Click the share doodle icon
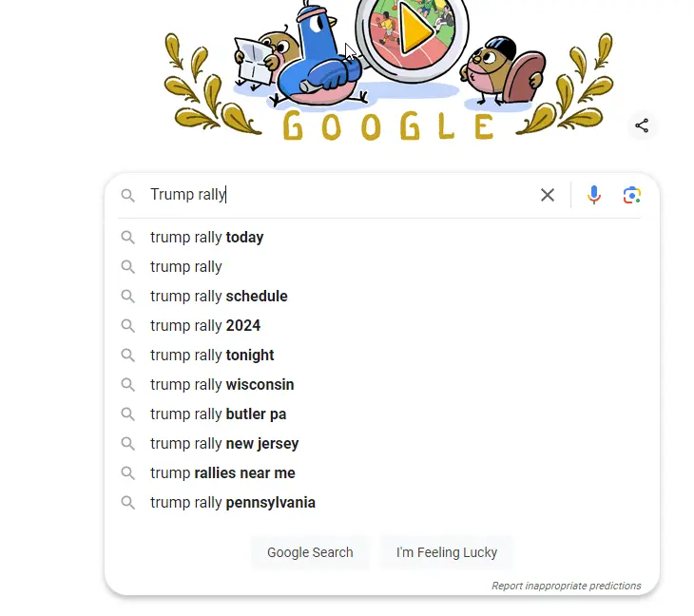The image size is (694, 616). [x=643, y=125]
